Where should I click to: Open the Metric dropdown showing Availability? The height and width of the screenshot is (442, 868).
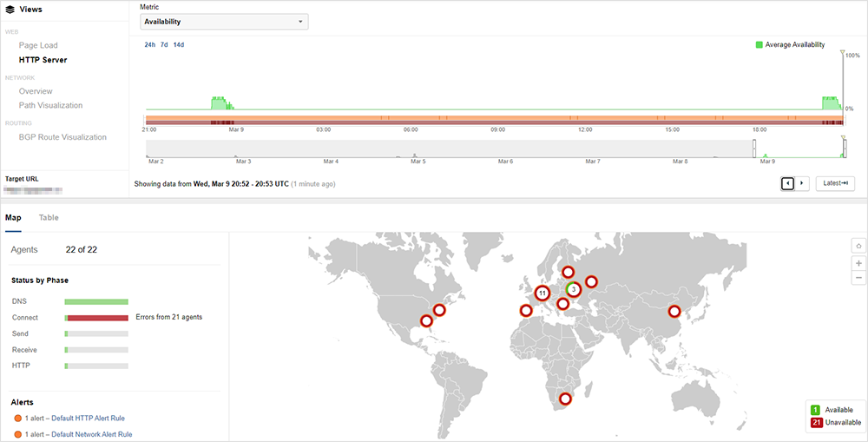(x=224, y=22)
